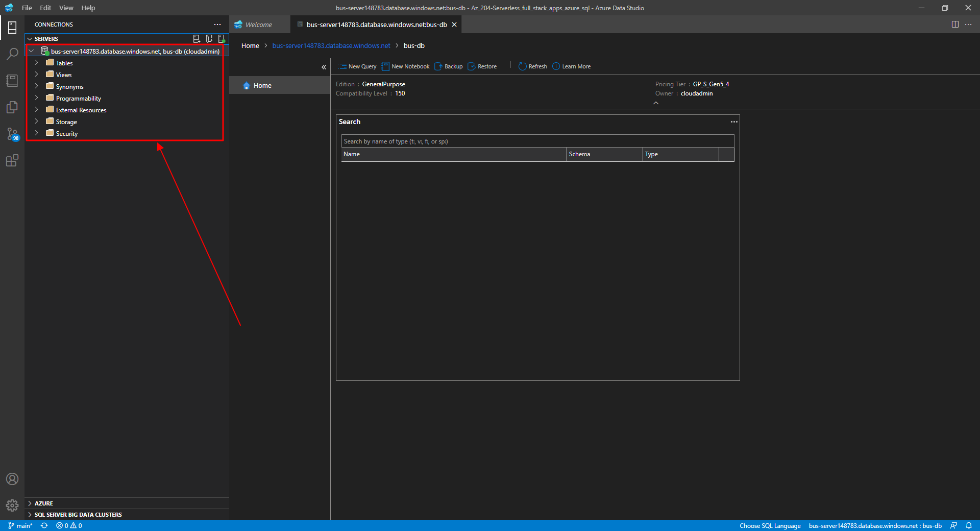Expand the Security folder
Image resolution: width=980 pixels, height=531 pixels.
(36, 133)
